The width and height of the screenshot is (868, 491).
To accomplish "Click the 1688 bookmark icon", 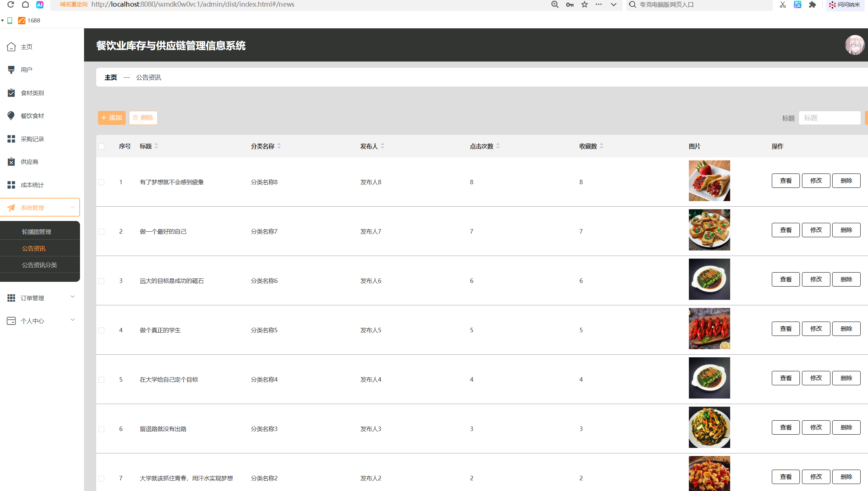I will [22, 21].
